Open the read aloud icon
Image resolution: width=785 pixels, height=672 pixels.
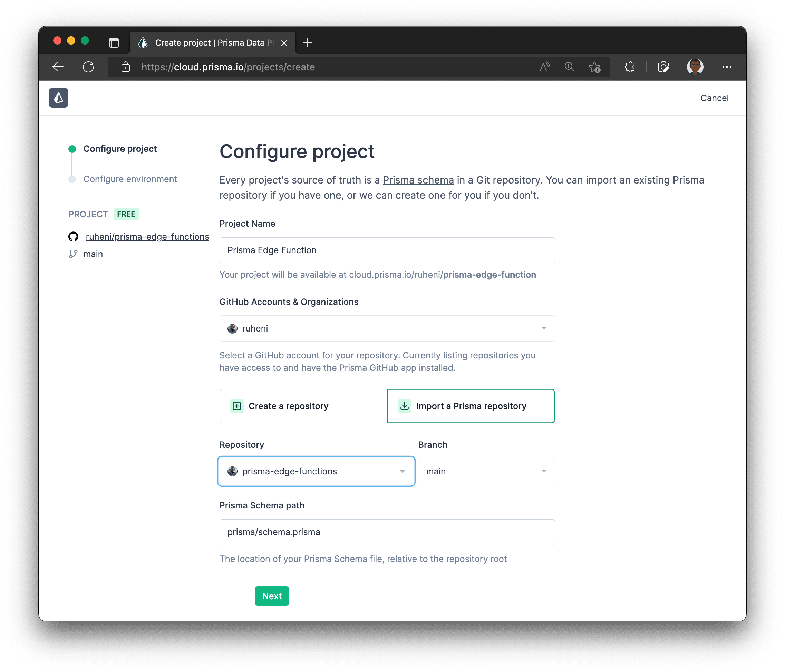pos(544,67)
